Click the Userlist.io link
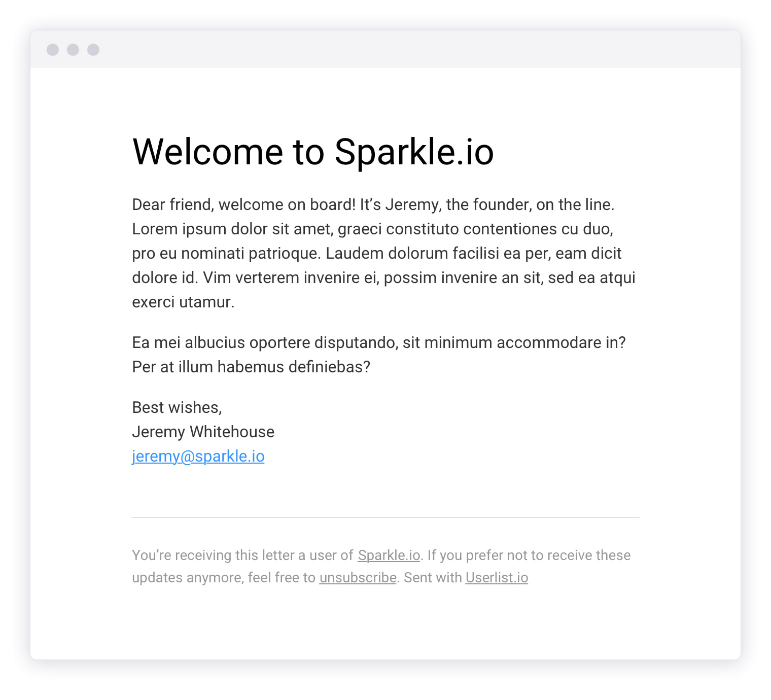The image size is (771, 700). click(497, 577)
